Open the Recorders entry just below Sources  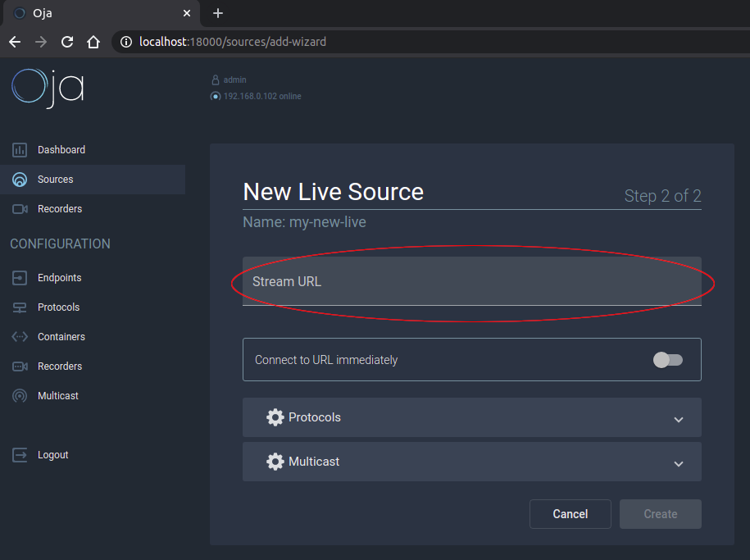click(x=60, y=209)
